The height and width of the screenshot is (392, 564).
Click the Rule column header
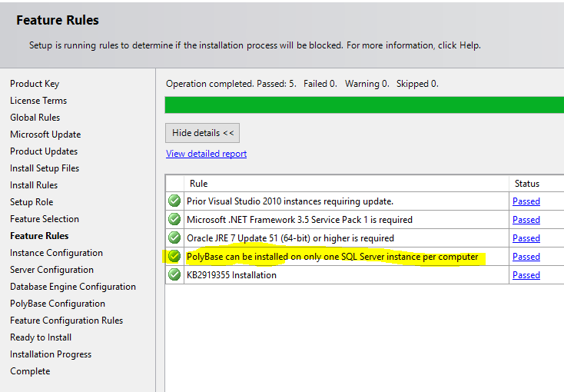(199, 184)
